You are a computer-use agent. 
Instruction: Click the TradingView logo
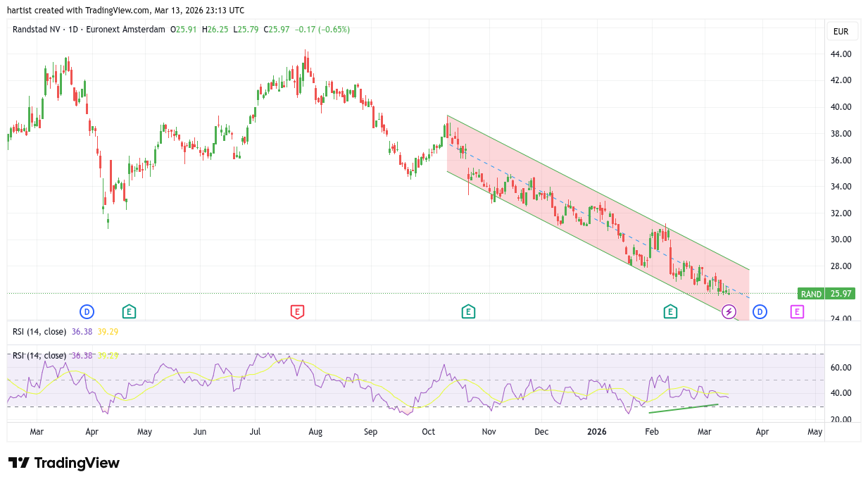64,463
